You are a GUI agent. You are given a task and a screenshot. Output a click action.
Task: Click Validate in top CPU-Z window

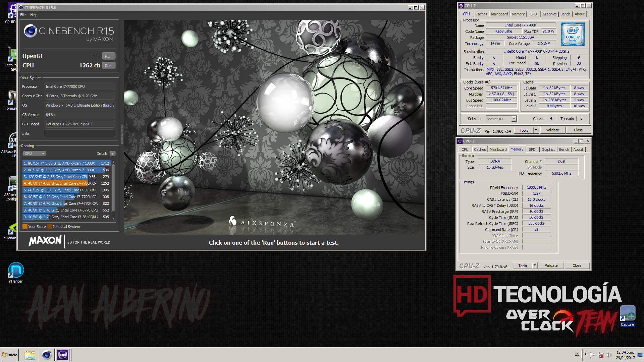click(x=552, y=130)
